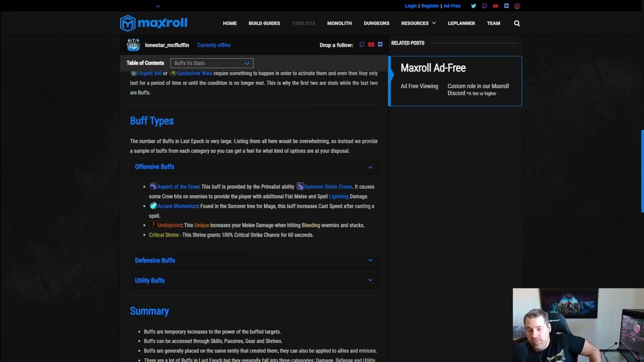Screen dimensions: 644x362
Task: Open Maxroll's Twitch icon in top bar
Action: [485, 6]
